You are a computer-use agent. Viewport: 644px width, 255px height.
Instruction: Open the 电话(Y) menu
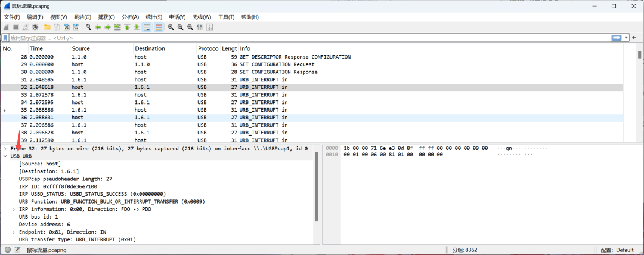pos(177,17)
